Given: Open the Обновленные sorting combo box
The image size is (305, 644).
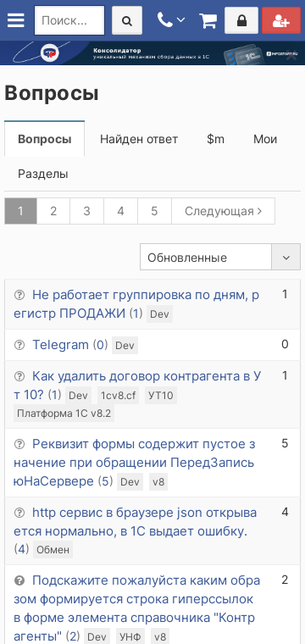Looking at the screenshot, I should 220,257.
